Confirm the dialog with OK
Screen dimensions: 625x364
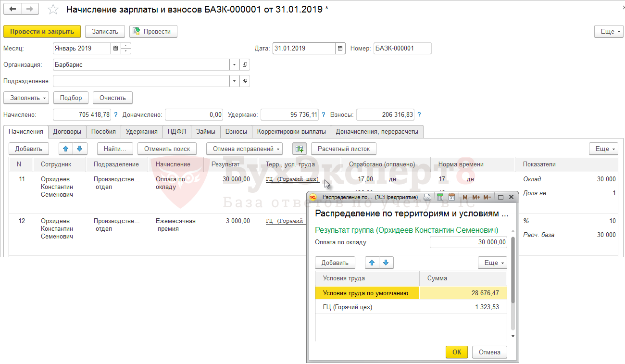456,352
